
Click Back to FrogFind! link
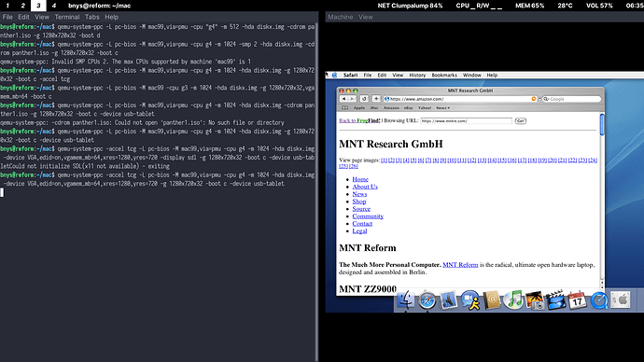pyautogui.click(x=359, y=120)
